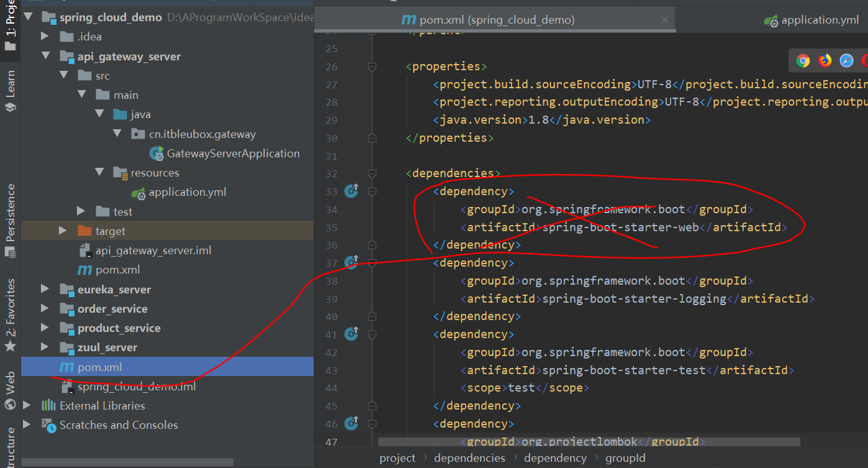Viewport: 868px width, 468px height.
Task: Expand the zuul_server module
Action: (45, 347)
